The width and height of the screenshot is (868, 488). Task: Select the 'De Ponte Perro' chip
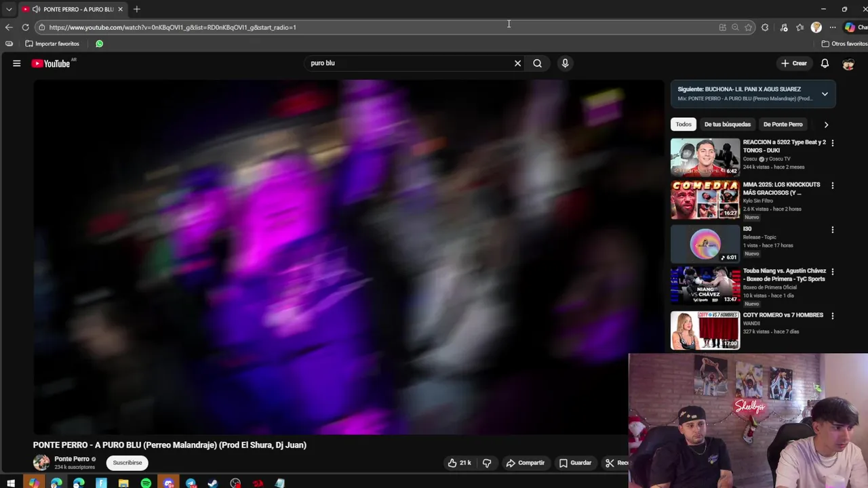[x=783, y=124]
